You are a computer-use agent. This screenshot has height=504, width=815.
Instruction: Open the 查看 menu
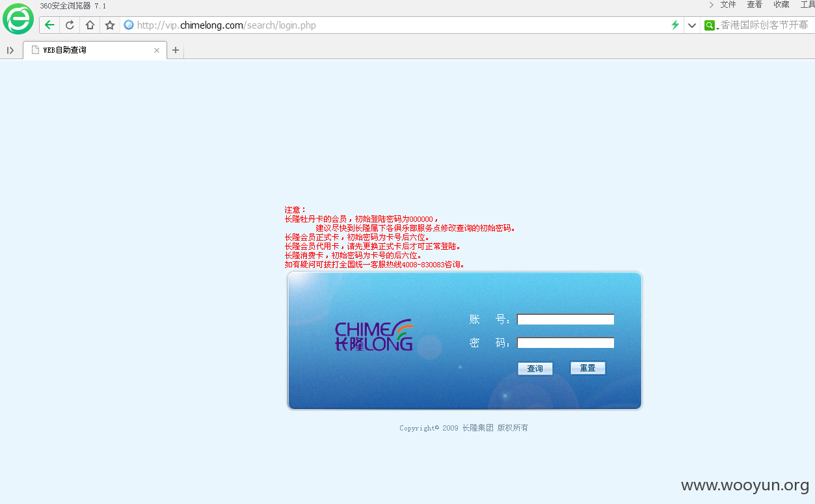(x=755, y=5)
